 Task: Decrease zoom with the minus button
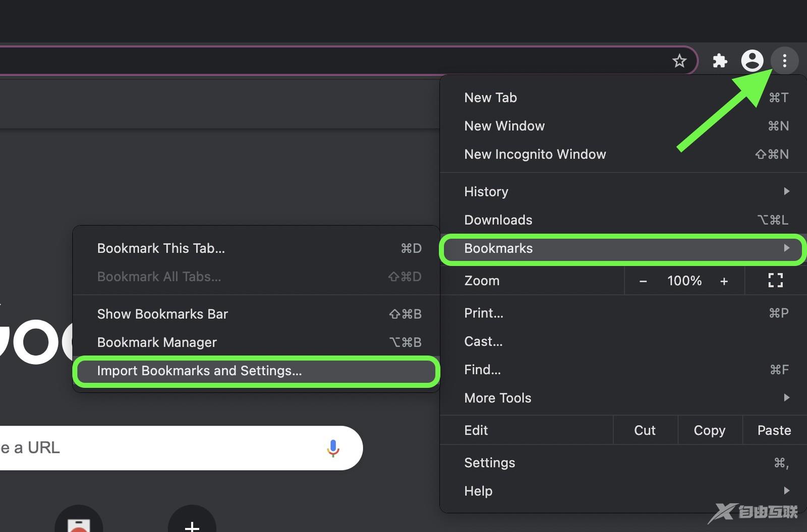[x=643, y=281]
